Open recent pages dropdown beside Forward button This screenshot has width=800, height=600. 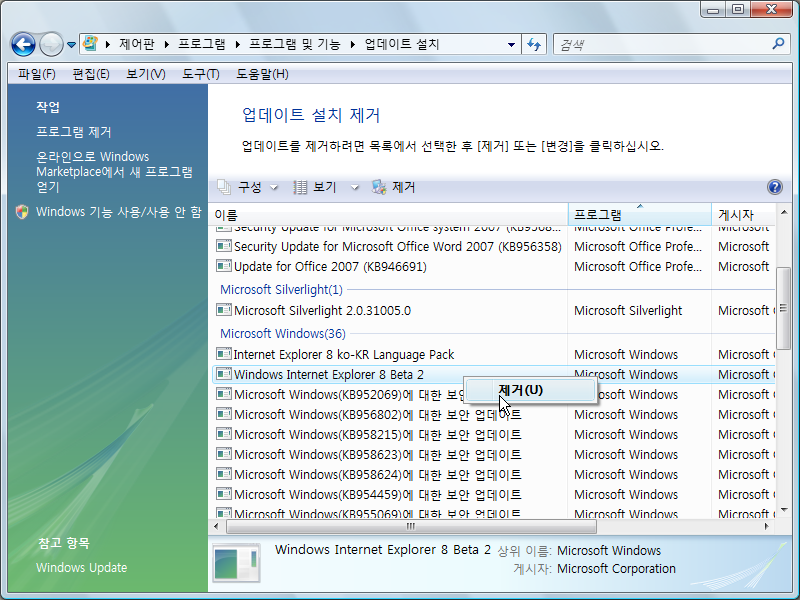tap(71, 45)
